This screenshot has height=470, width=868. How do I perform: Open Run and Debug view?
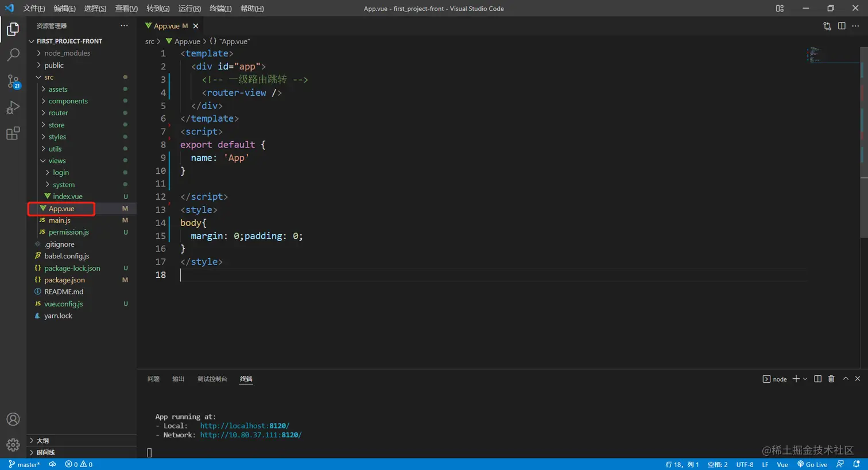13,107
